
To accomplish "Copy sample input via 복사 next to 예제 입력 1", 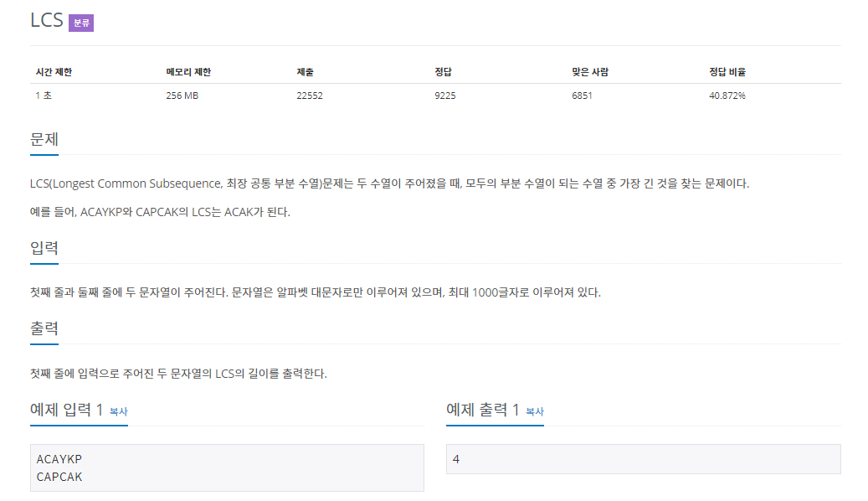I will [119, 411].
